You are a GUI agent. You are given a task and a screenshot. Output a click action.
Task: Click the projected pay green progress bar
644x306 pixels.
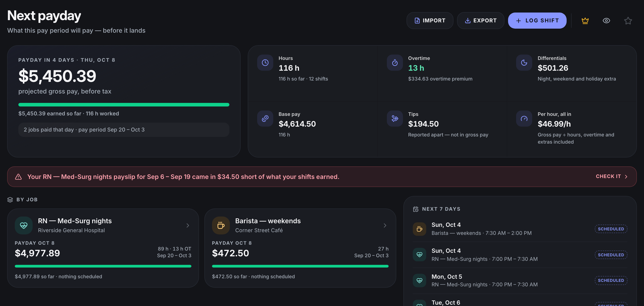click(124, 105)
